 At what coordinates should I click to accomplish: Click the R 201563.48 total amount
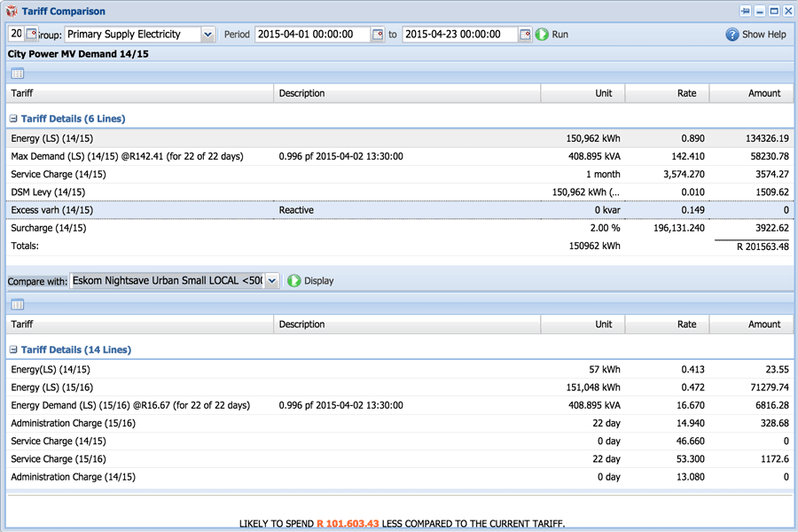coord(763,246)
